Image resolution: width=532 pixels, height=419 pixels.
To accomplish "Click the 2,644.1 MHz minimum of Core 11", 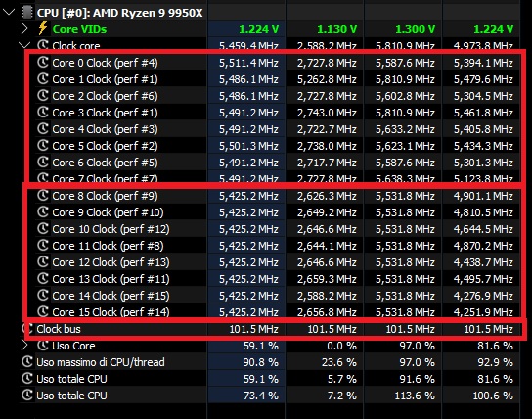I will [x=327, y=246].
